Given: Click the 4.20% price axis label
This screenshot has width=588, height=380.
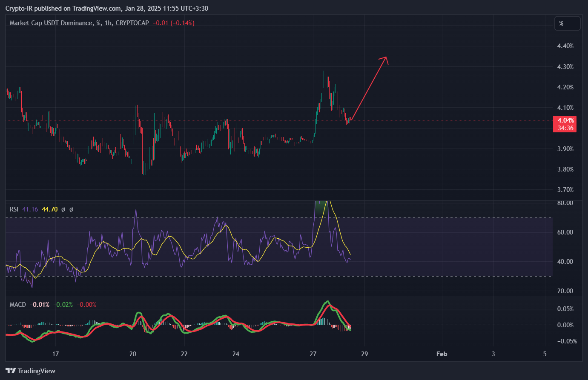Looking at the screenshot, I should point(565,87).
